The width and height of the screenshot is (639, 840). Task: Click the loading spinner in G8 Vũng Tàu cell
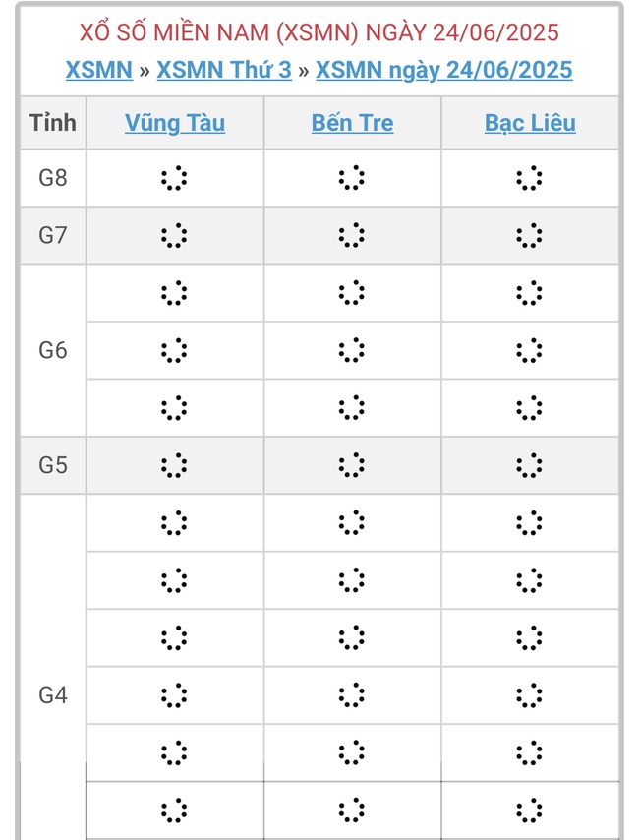point(175,178)
